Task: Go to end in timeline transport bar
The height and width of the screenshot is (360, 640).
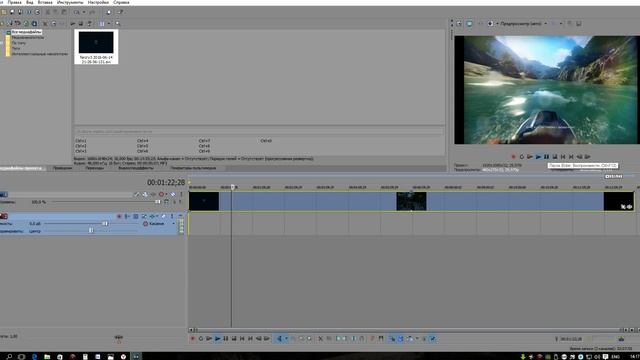Action: 250,339
